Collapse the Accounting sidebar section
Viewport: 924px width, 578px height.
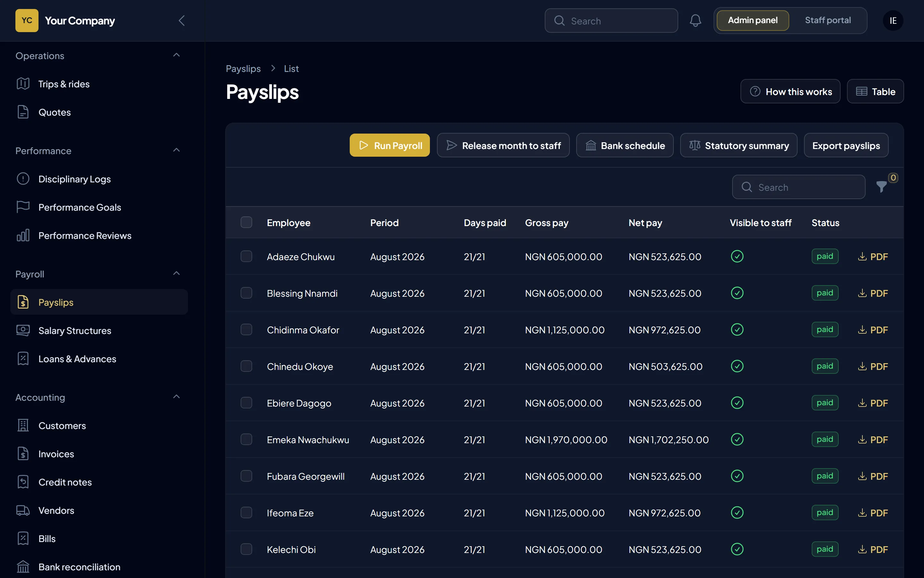(176, 397)
